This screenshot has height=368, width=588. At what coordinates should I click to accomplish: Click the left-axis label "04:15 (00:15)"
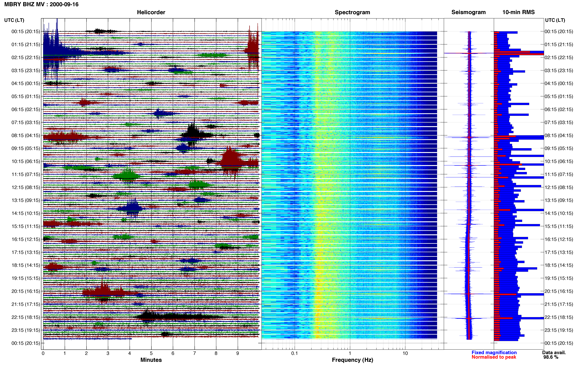[x=26, y=83]
